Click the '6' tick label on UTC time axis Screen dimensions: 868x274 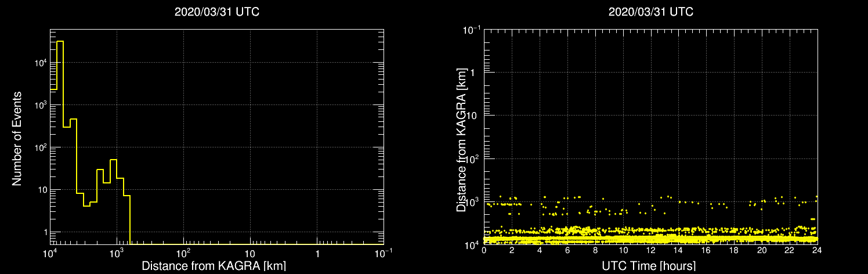click(567, 250)
